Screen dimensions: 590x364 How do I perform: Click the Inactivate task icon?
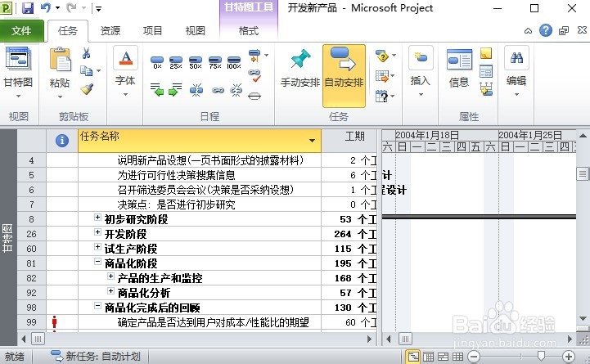pyautogui.click(x=254, y=97)
